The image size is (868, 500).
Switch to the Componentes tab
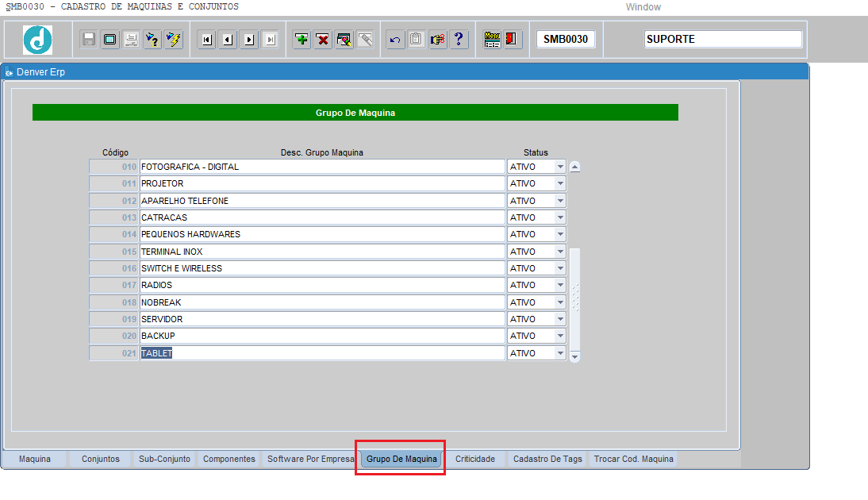tap(229, 459)
